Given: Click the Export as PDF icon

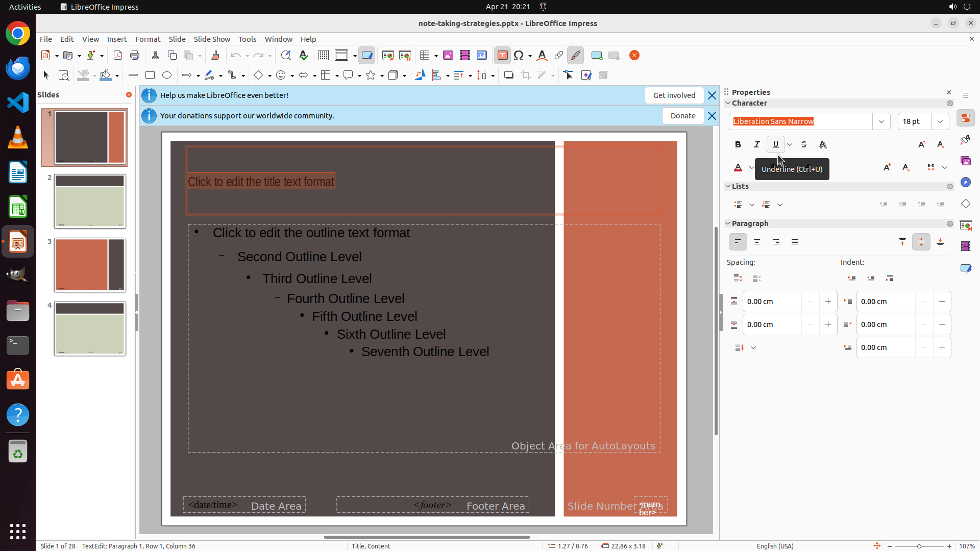Looking at the screenshot, I should tap(118, 56).
